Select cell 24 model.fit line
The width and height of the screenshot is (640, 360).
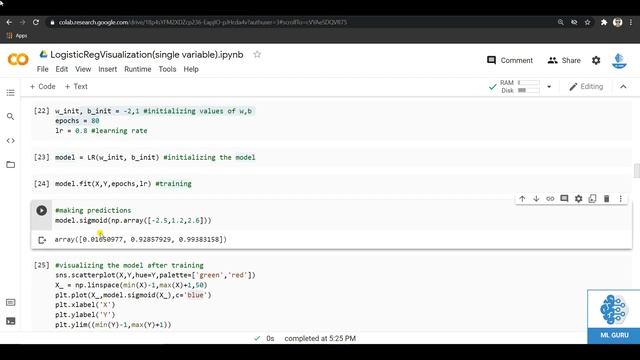point(123,184)
